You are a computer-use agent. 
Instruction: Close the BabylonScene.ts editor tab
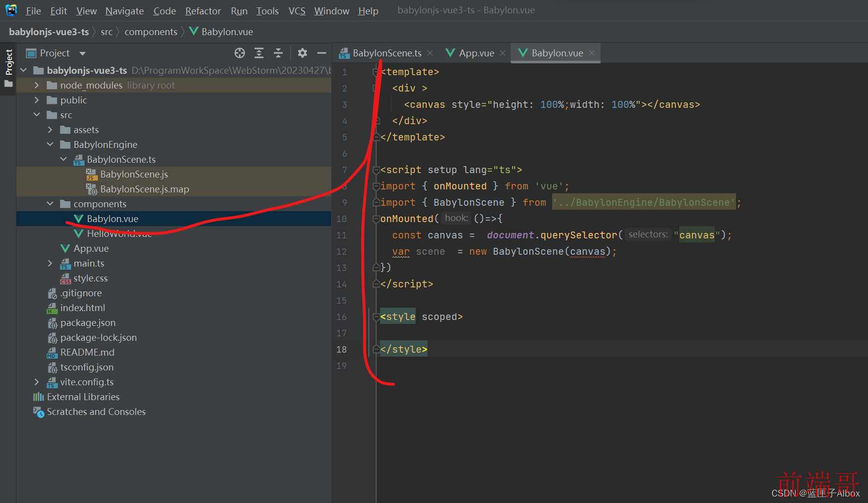430,53
